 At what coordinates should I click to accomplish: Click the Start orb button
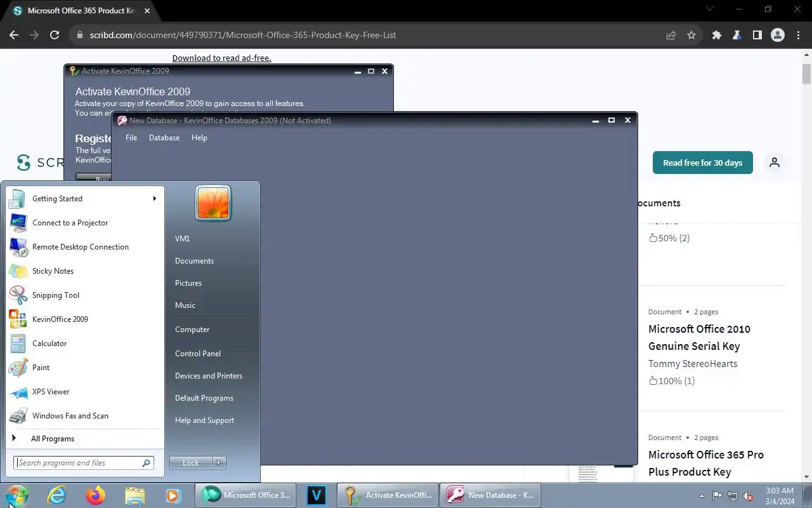[x=16, y=495]
